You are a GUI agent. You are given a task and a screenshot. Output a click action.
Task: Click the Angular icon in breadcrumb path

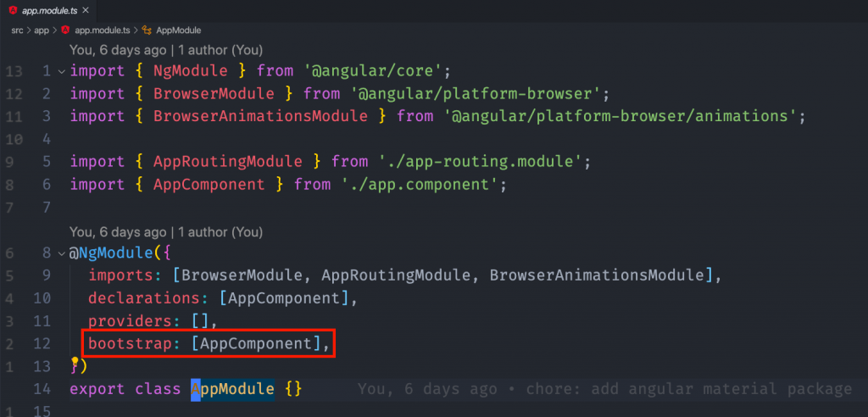pos(65,31)
